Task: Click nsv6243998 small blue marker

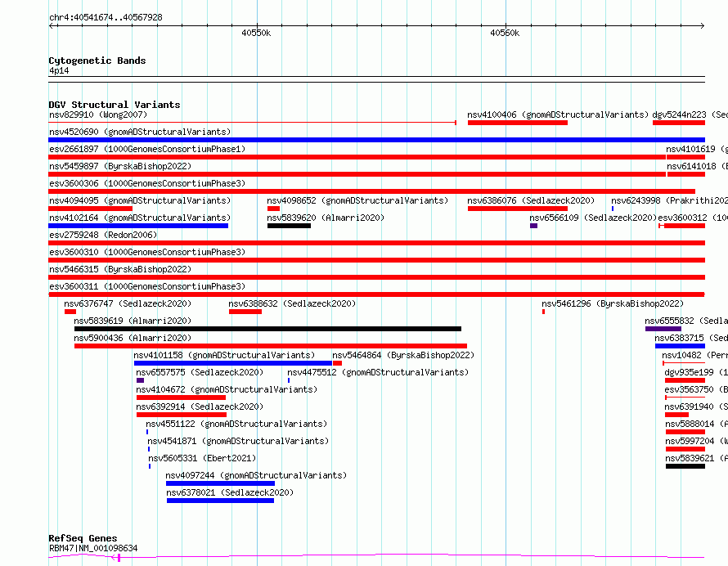Action: pyautogui.click(x=613, y=209)
